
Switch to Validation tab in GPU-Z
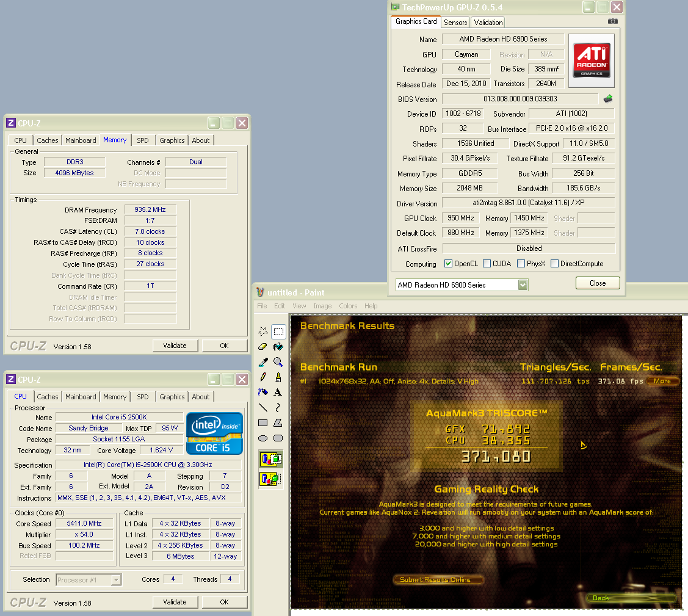point(488,23)
